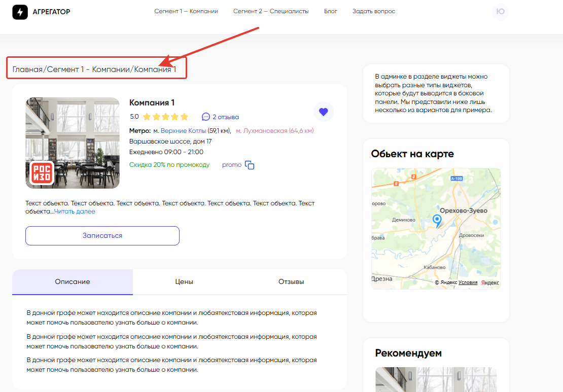This screenshot has height=392, width=563.
Task: Toggle the heart favorite icon
Action: point(324,112)
